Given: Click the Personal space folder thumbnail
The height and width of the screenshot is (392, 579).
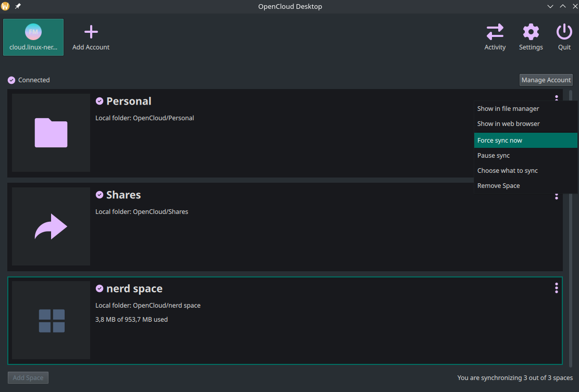Looking at the screenshot, I should [51, 133].
